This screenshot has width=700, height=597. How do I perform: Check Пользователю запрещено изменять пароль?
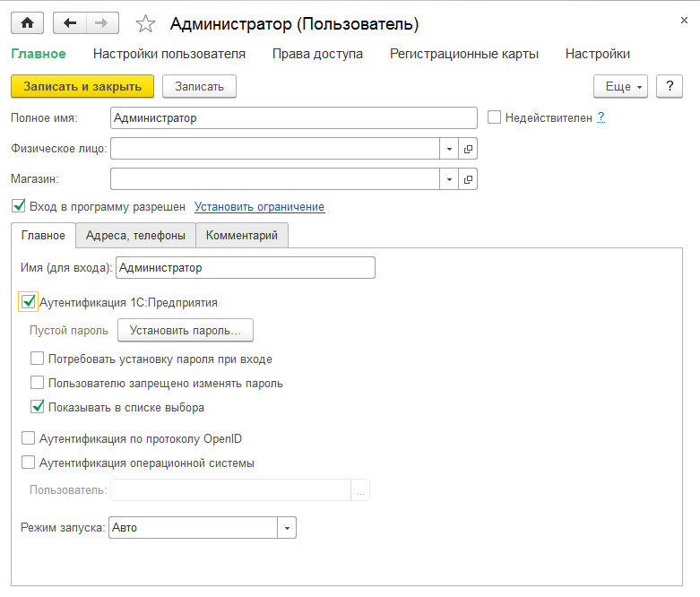click(38, 383)
